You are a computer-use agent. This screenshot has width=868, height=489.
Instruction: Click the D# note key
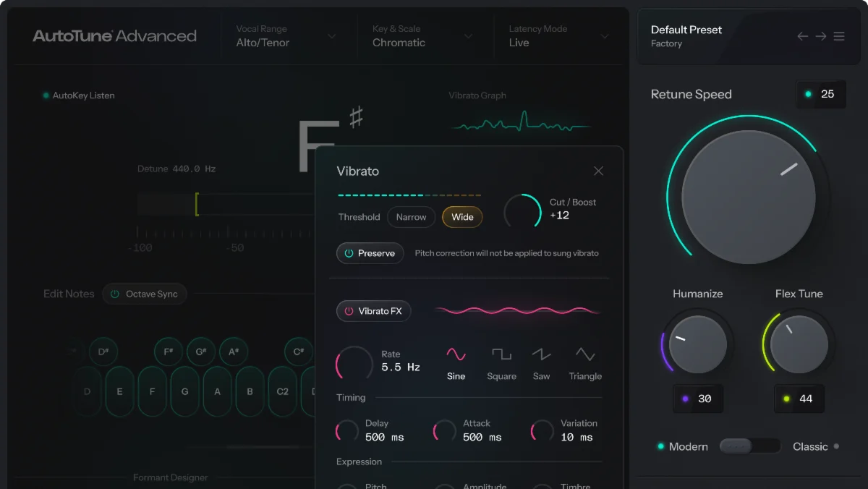coord(103,352)
